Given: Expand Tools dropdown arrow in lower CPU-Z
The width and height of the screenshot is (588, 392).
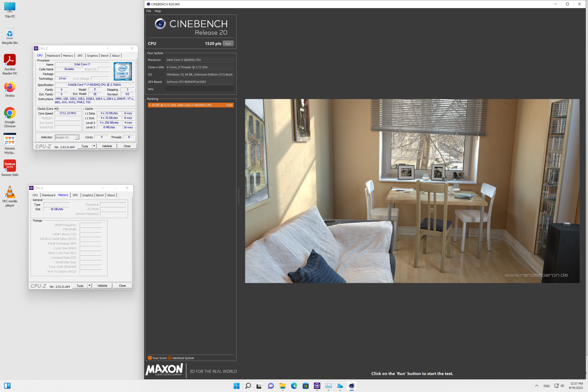Looking at the screenshot, I should click(x=90, y=286).
